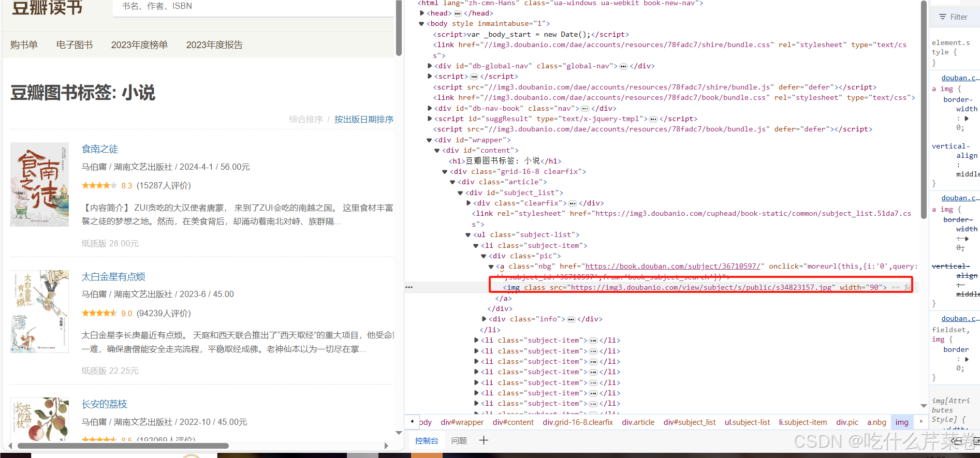Collapse the div#subject_list node
The height and width of the screenshot is (458, 980).
(x=460, y=193)
